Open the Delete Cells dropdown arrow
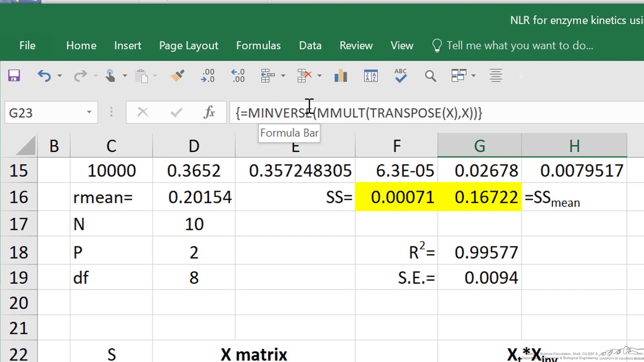Viewport: 644px width, 362px height. coord(319,76)
